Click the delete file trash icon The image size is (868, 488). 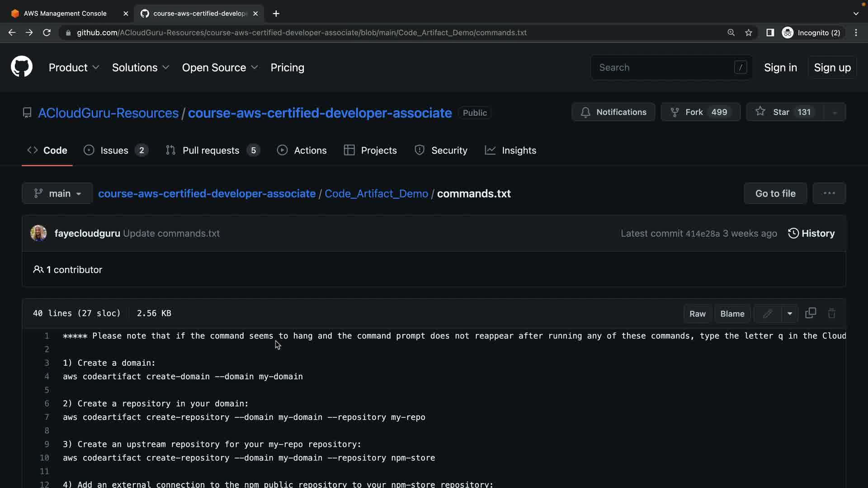pyautogui.click(x=831, y=313)
